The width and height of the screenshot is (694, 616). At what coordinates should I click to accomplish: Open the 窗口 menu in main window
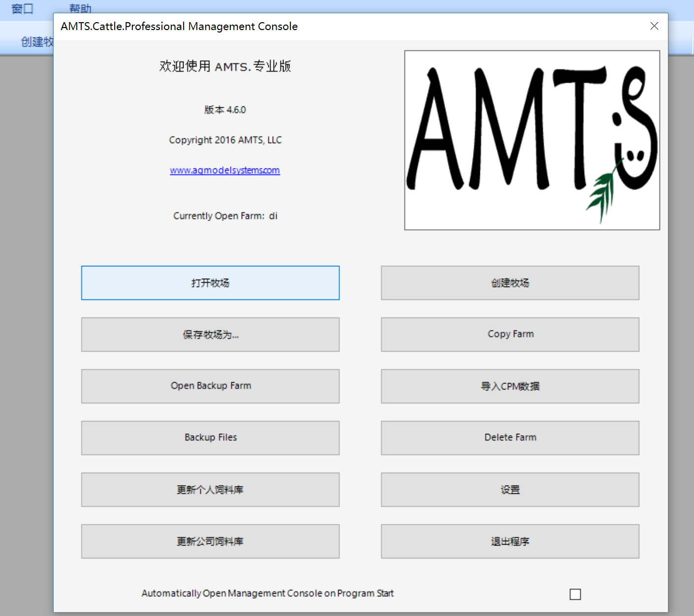click(x=22, y=8)
